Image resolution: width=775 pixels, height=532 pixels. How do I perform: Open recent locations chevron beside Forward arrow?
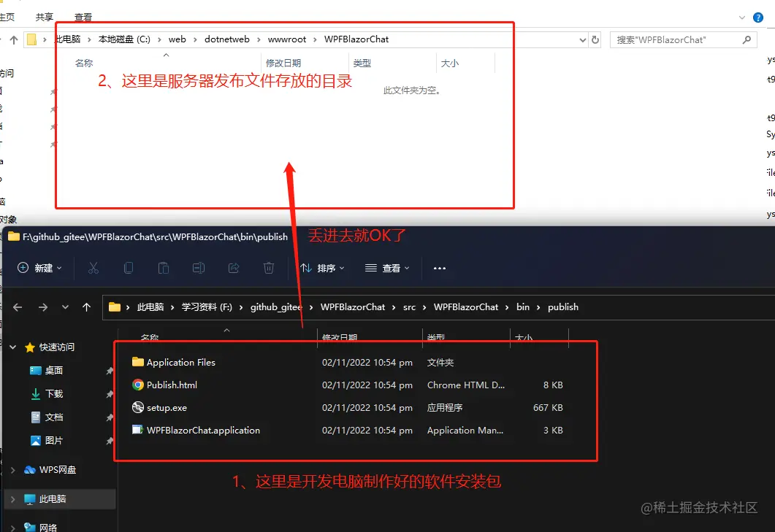[x=65, y=307]
